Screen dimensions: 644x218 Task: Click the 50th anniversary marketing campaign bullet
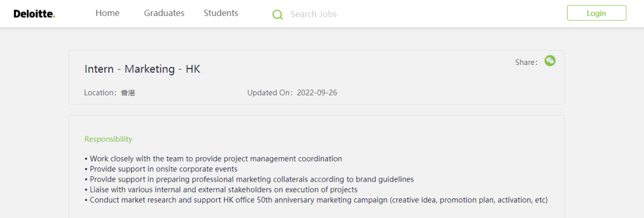click(316, 200)
